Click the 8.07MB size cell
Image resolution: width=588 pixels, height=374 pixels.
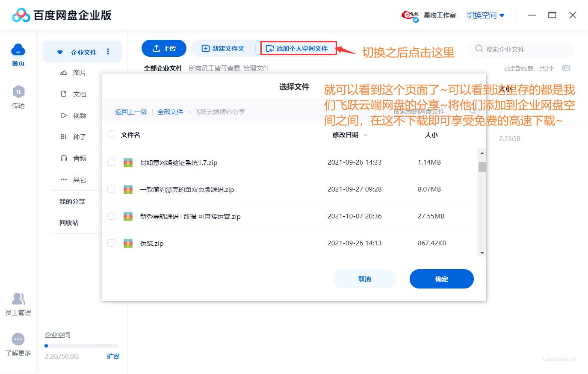429,189
